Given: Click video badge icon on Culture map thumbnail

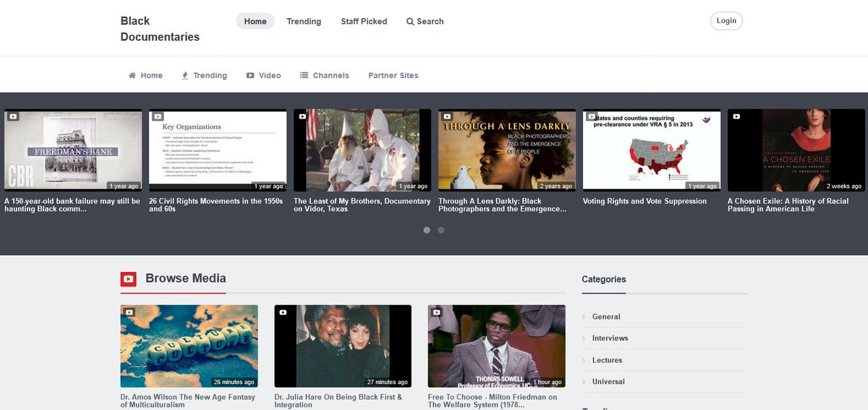Looking at the screenshot, I should [129, 312].
